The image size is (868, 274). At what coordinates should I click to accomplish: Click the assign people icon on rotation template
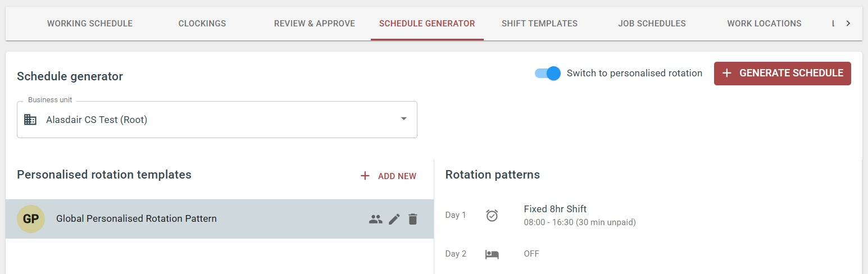coord(375,219)
